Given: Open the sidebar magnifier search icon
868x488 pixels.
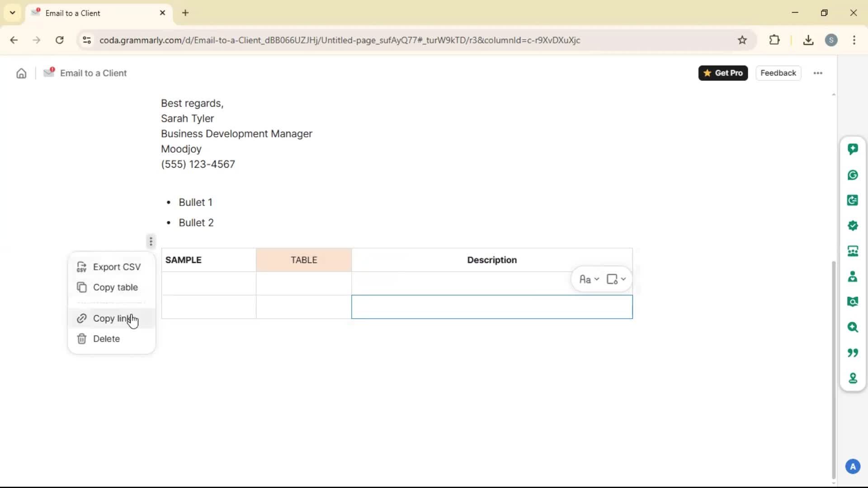Looking at the screenshot, I should (853, 327).
